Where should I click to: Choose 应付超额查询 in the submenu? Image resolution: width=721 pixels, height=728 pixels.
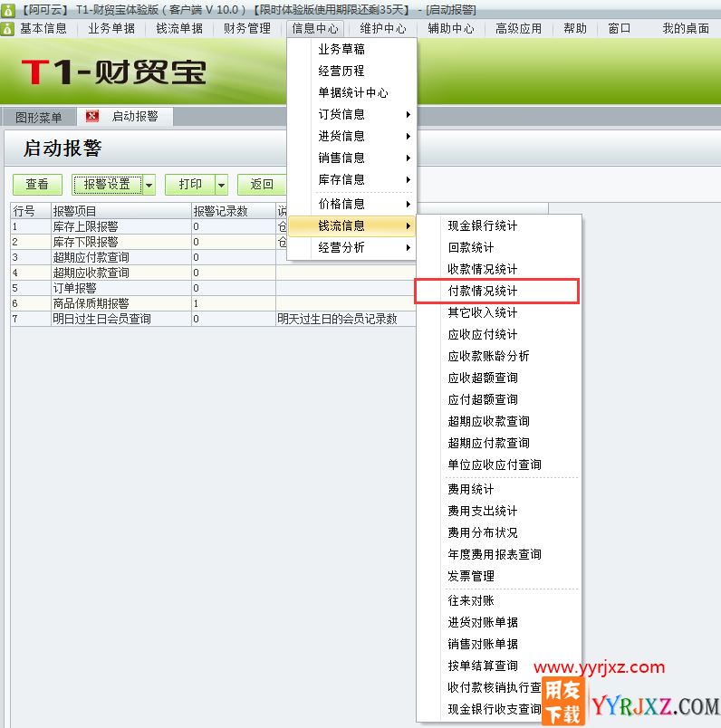pyautogui.click(x=498, y=399)
